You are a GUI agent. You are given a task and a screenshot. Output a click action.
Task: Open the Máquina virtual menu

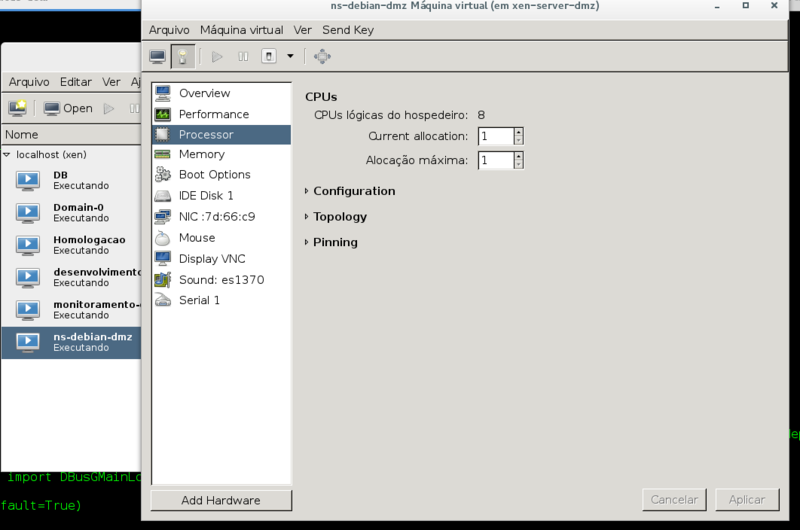(241, 30)
